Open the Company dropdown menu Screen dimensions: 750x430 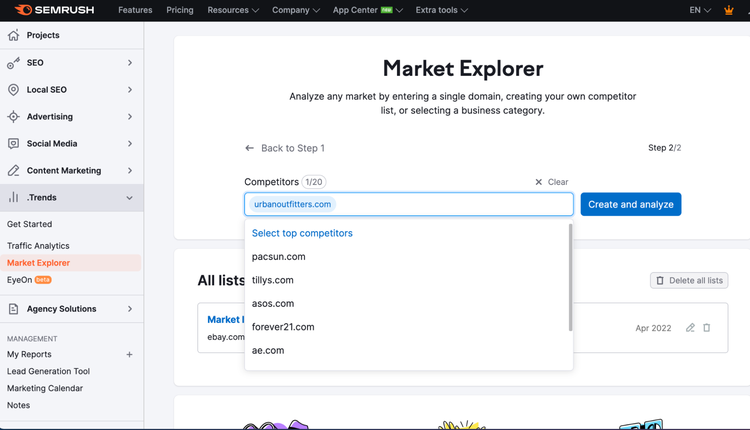coord(296,10)
